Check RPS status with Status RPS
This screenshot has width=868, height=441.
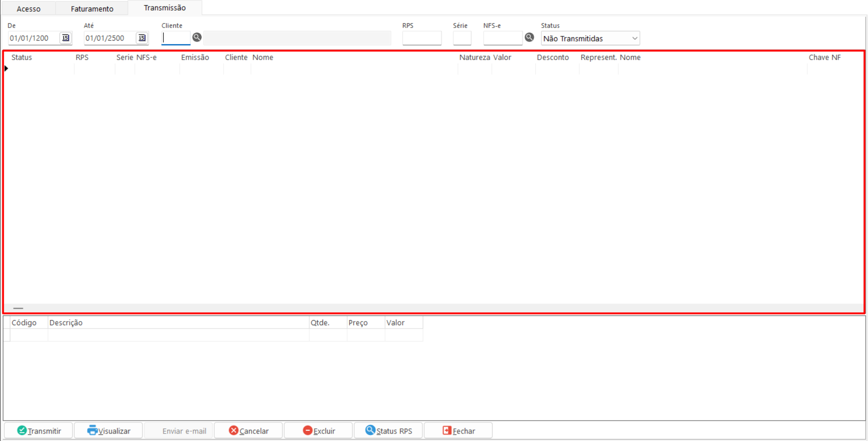[389, 431]
